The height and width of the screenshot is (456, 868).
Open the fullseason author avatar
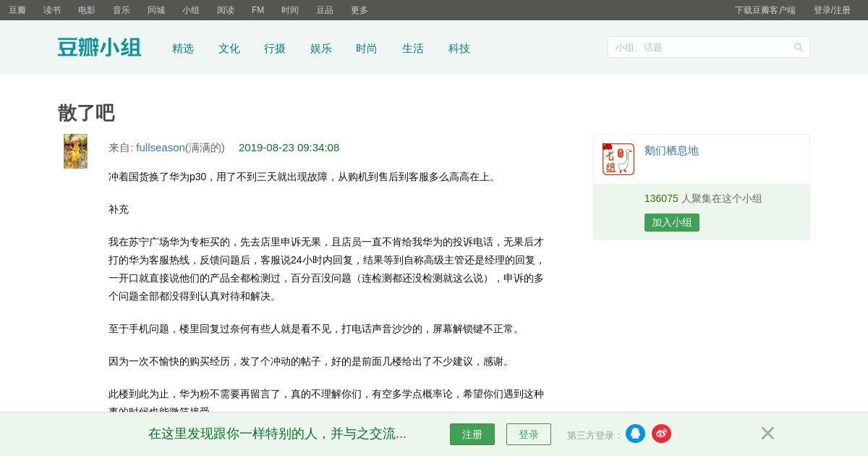[x=75, y=151]
